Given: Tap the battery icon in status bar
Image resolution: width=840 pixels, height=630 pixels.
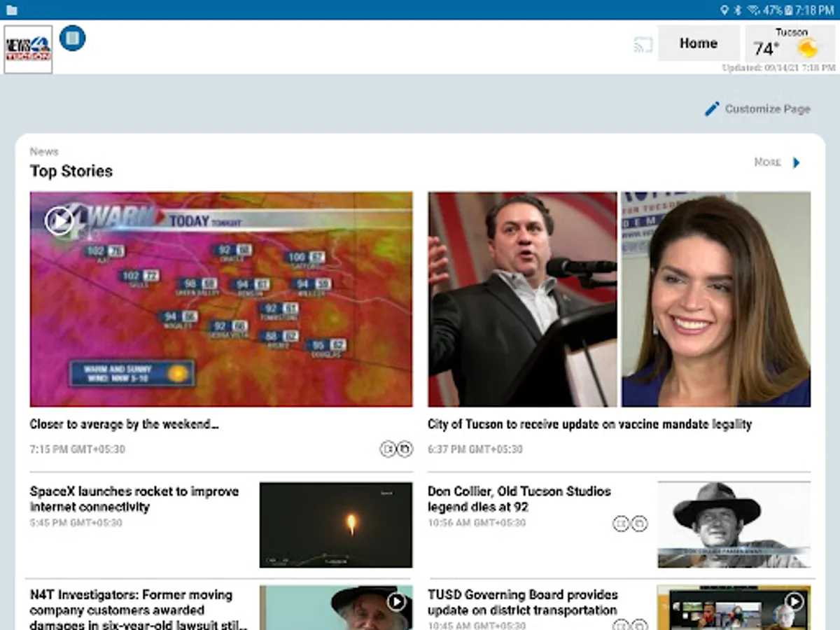Looking at the screenshot, I should pyautogui.click(x=789, y=10).
